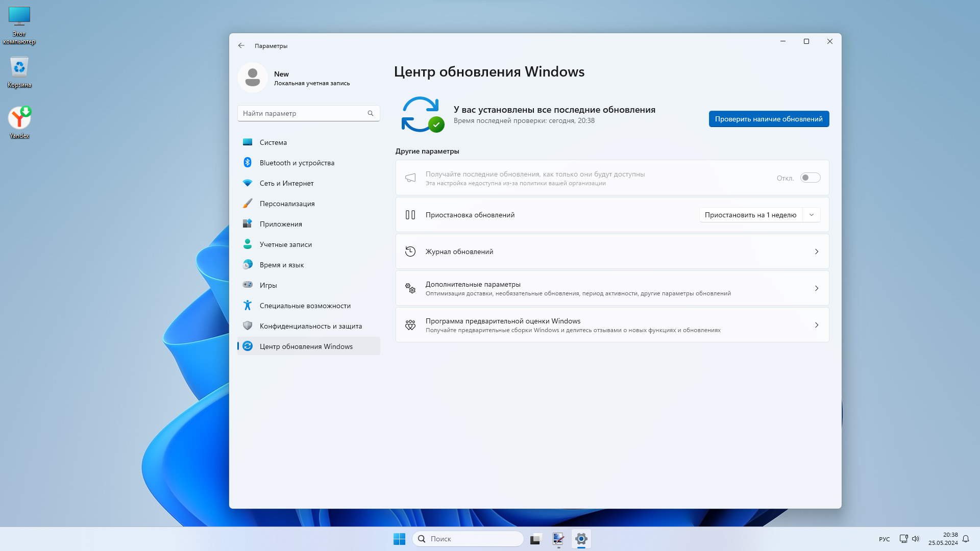Expand the pause updates dropdown arrow

tap(812, 215)
